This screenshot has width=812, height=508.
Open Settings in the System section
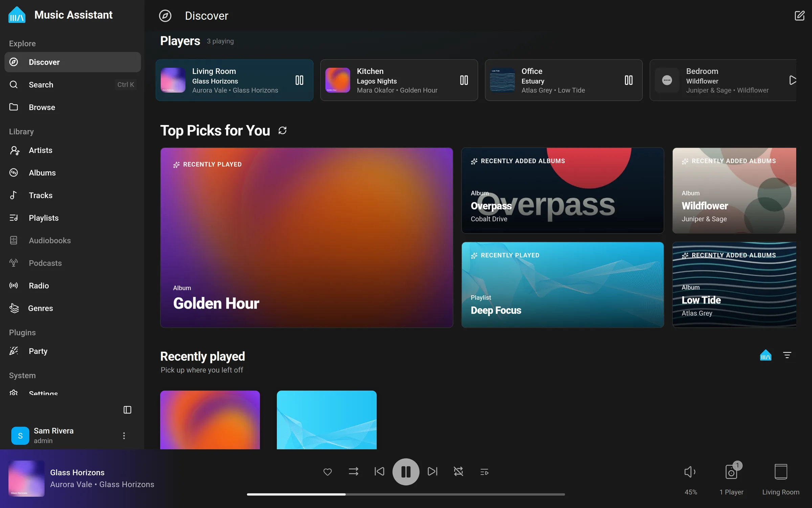point(72,393)
